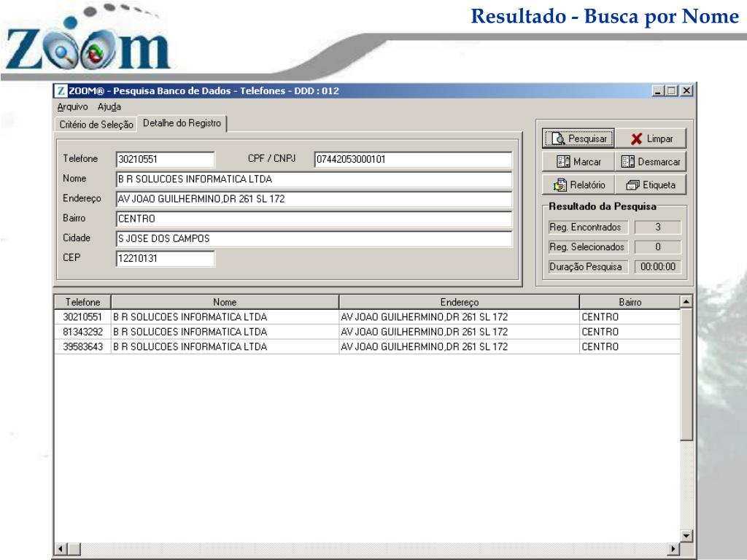Click the Marcar checklist icon

(563, 162)
